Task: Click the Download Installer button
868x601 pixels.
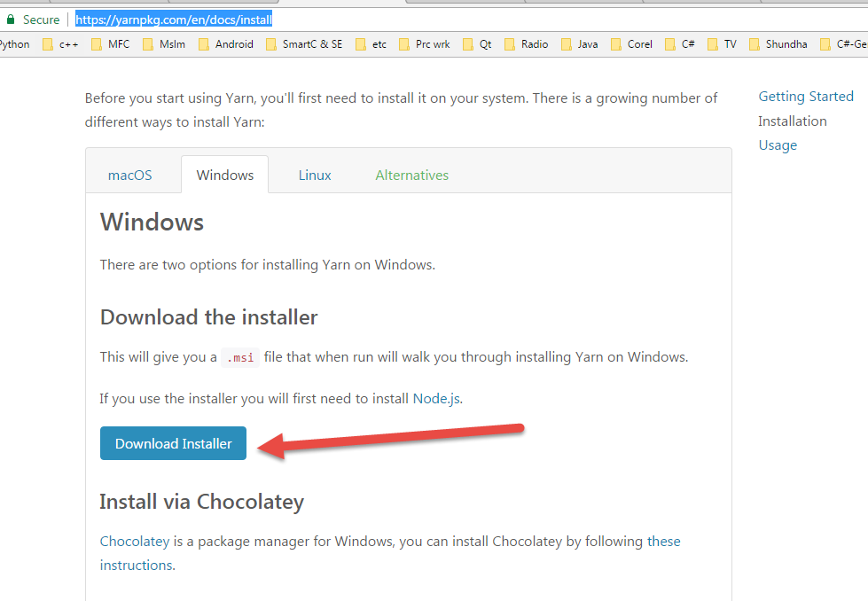Action: coord(173,442)
